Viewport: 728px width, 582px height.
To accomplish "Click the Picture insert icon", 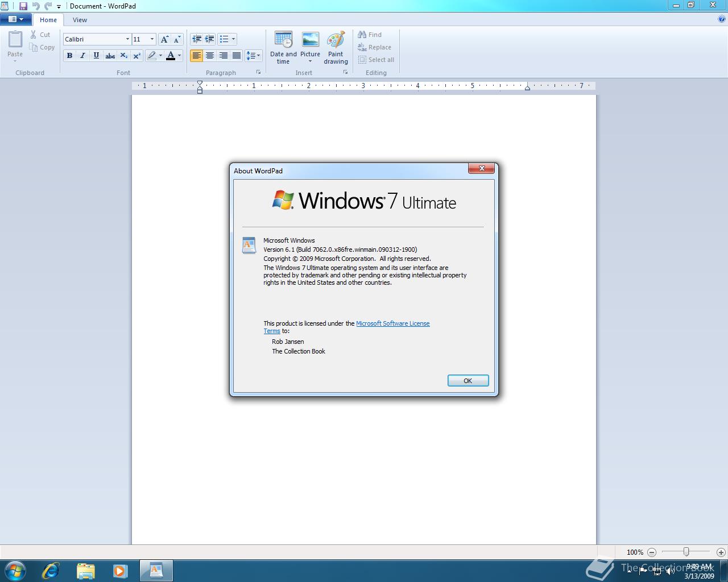I will (x=311, y=40).
